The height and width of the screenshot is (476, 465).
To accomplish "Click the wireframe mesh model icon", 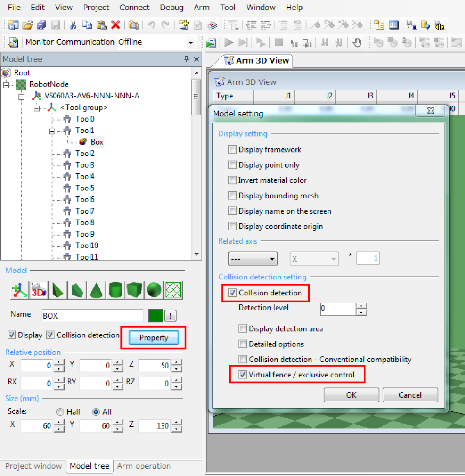I will pos(173,290).
